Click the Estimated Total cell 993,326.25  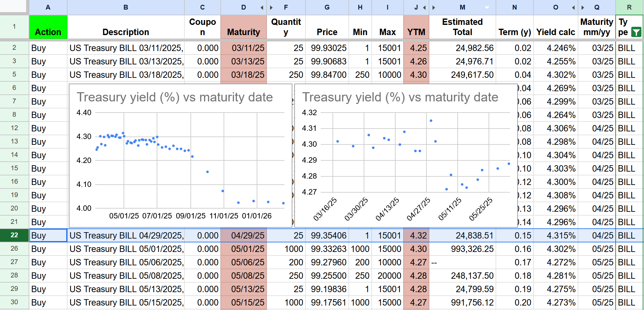pyautogui.click(x=462, y=249)
